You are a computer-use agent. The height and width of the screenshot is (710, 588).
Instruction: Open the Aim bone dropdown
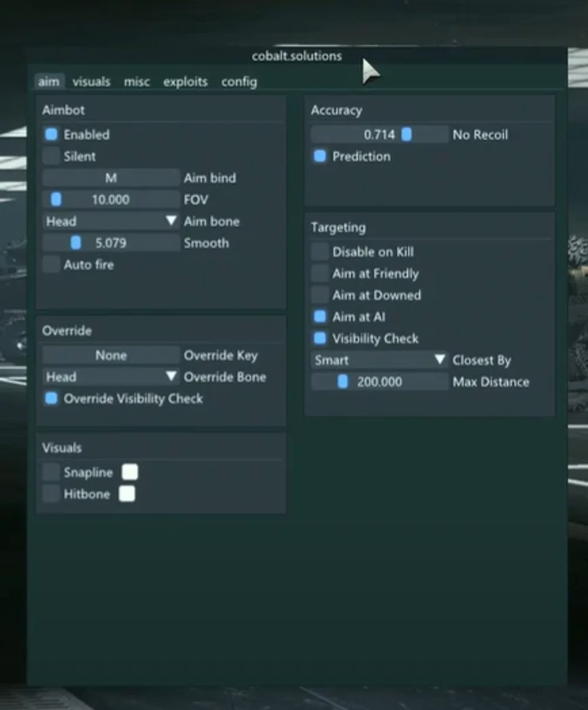(x=111, y=221)
